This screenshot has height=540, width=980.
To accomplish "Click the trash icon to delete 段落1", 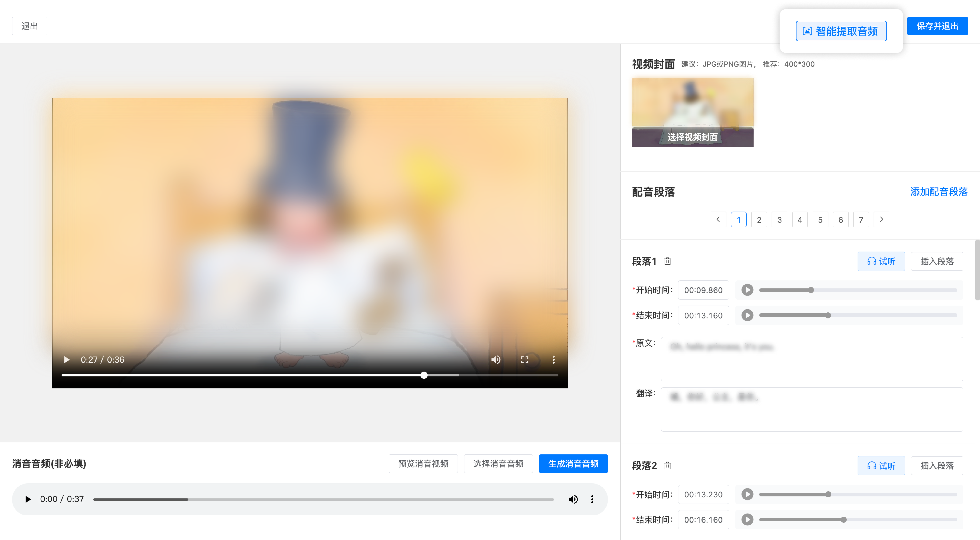I will pyautogui.click(x=667, y=261).
